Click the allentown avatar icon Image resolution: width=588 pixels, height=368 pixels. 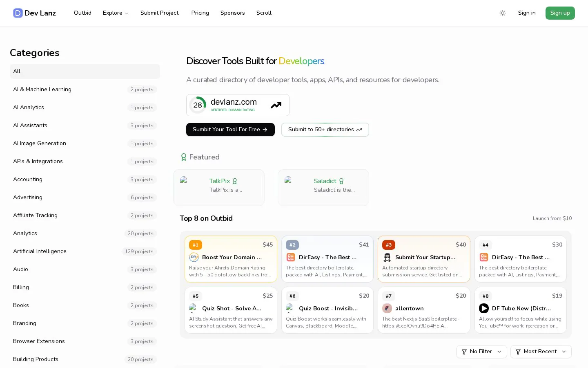[x=387, y=308]
